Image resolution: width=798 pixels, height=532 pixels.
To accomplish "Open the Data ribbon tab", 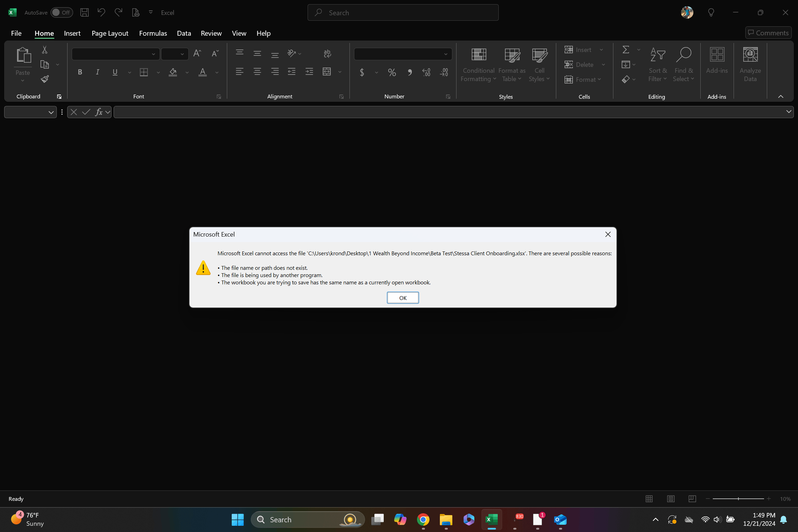I will pos(184,33).
